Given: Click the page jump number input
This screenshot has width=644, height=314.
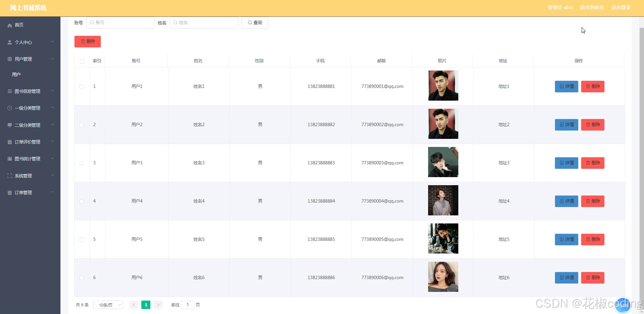Looking at the screenshot, I should pyautogui.click(x=188, y=305).
